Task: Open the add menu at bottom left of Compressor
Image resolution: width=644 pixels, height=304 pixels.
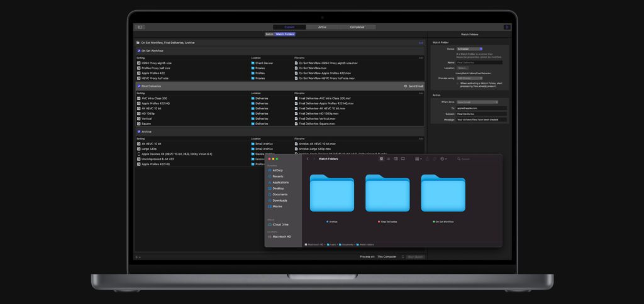Action: (x=138, y=258)
